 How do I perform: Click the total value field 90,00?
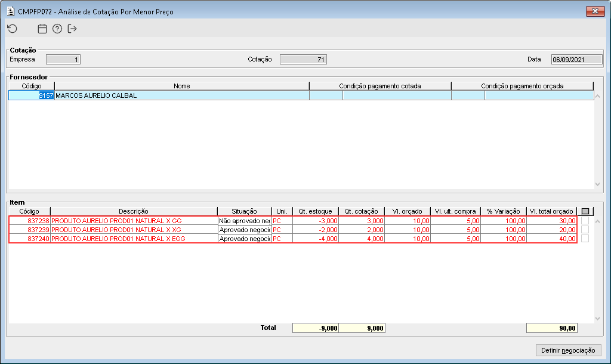(x=551, y=328)
